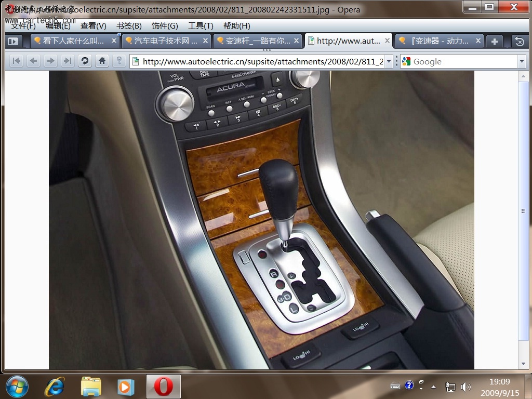Reload the current image page
The width and height of the screenshot is (532, 399).
(85, 61)
